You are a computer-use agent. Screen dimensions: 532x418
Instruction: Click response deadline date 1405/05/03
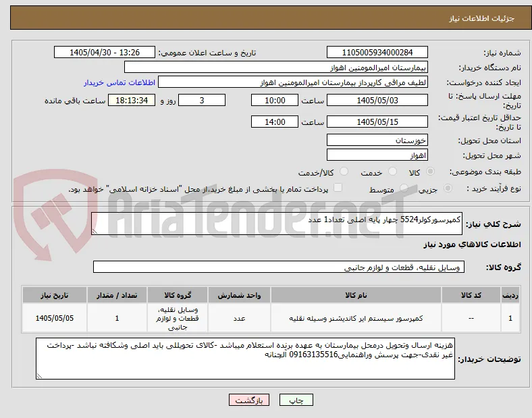click(377, 100)
